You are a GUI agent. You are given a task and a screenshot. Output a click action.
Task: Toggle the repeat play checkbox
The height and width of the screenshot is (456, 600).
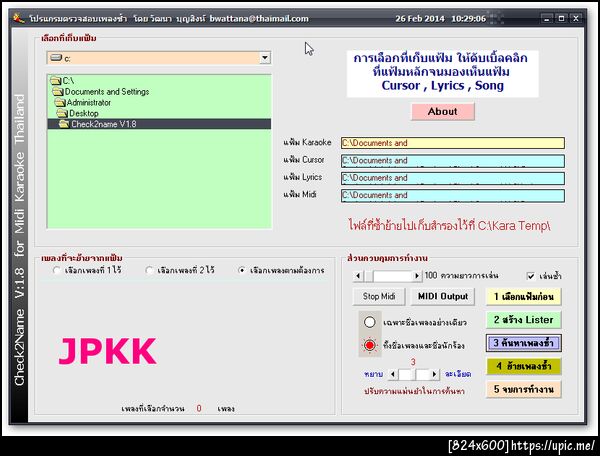531,276
